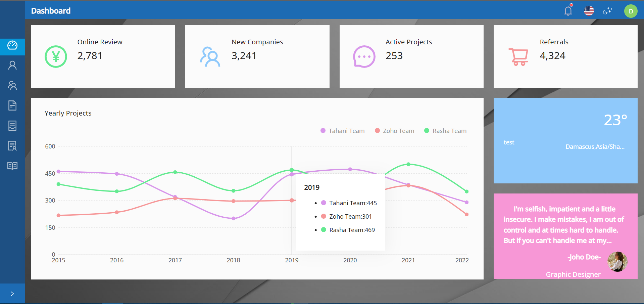This screenshot has height=304, width=644.
Task: Open the user group sidebar icon
Action: (12, 85)
